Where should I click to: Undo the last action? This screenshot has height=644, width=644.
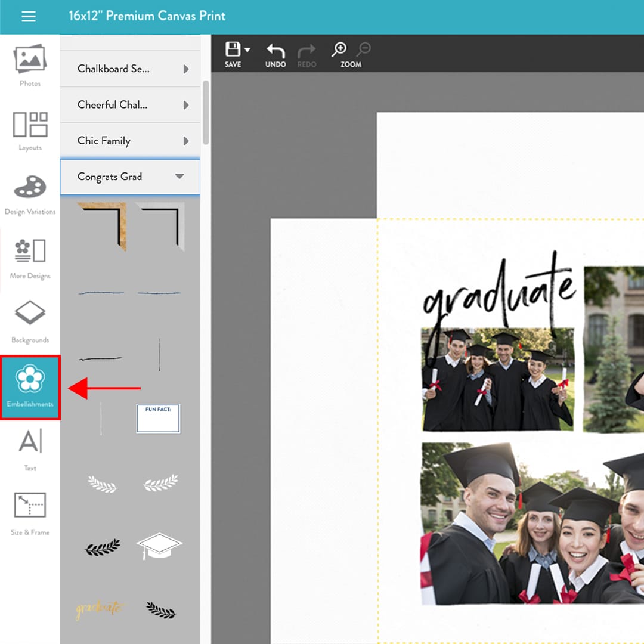(x=275, y=51)
